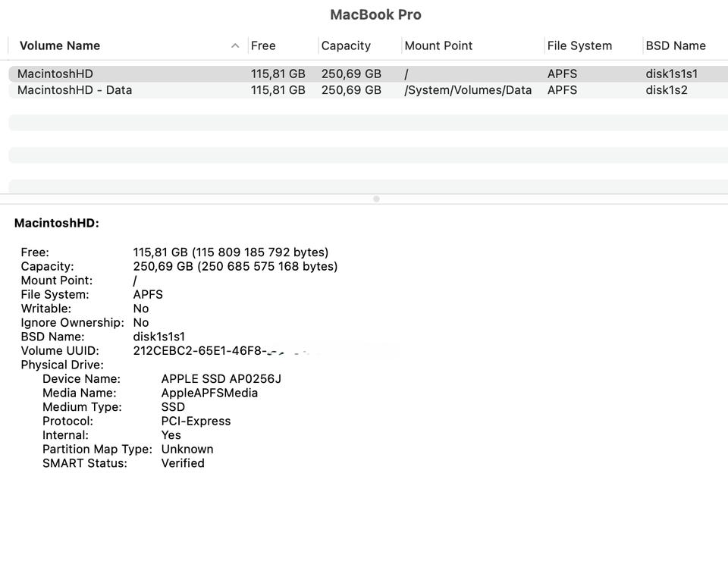Click the Mount Point column header
728x583 pixels.
pos(438,45)
